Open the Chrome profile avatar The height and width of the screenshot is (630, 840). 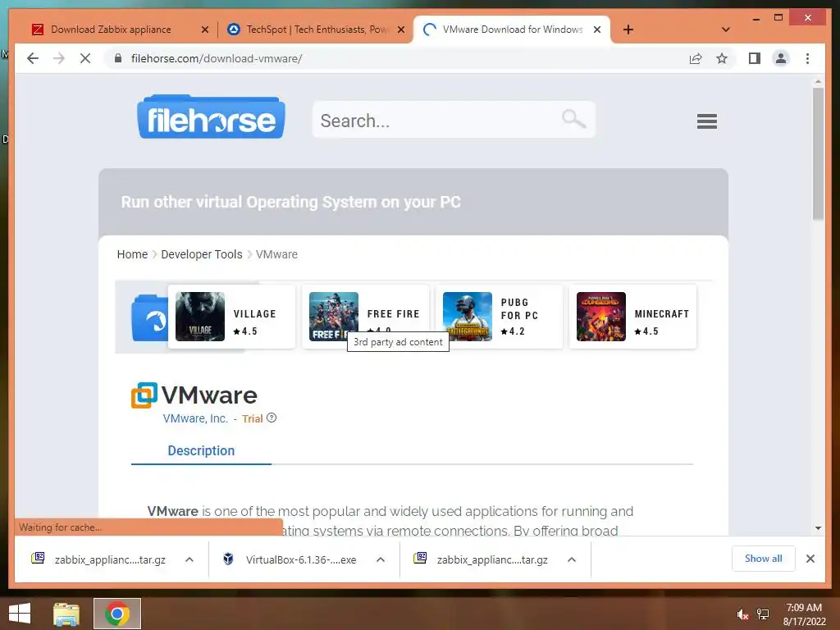point(781,58)
